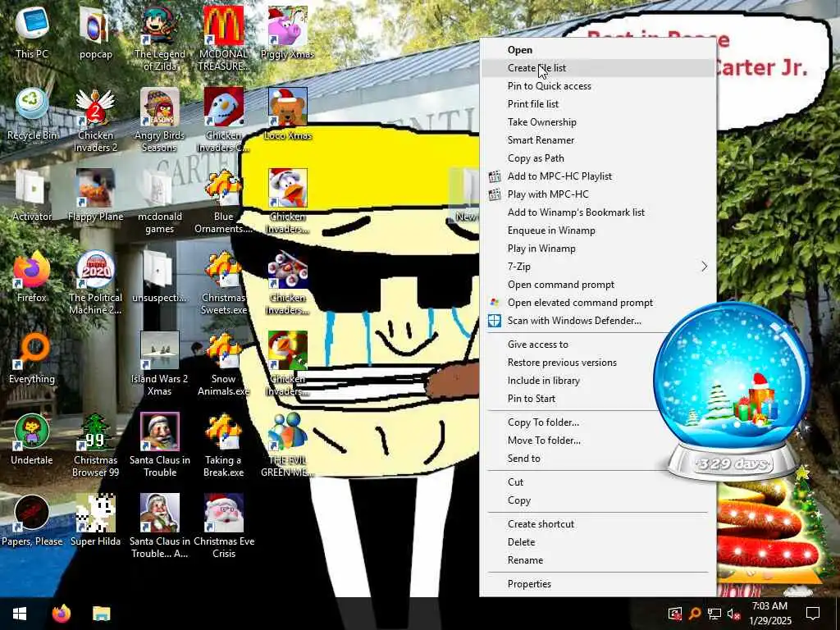The width and height of the screenshot is (840, 630).
Task: Select Create file list menu entry
Action: tap(598, 68)
